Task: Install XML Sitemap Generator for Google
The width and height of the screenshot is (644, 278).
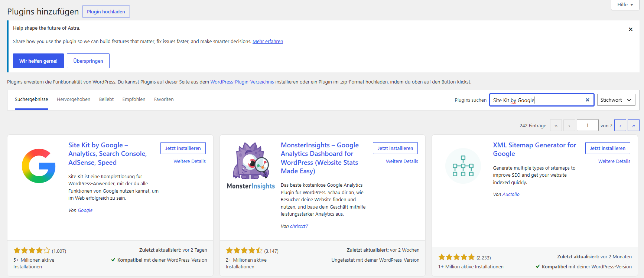Action: [x=608, y=148]
